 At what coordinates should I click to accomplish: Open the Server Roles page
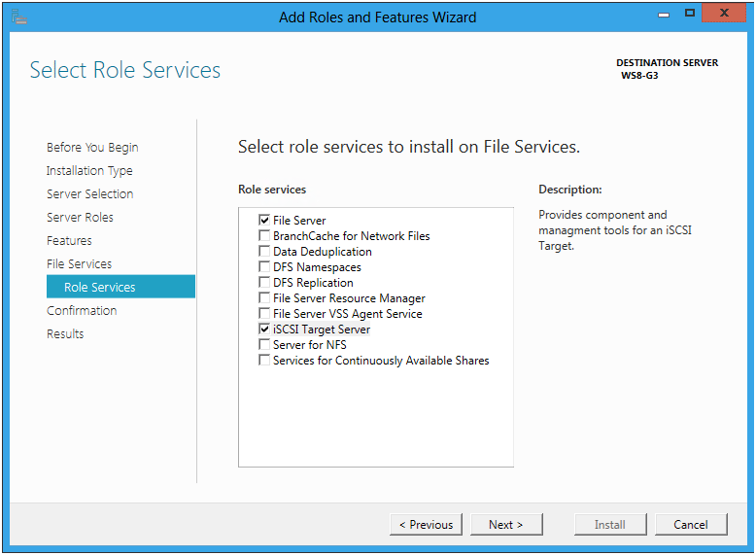tap(80, 217)
